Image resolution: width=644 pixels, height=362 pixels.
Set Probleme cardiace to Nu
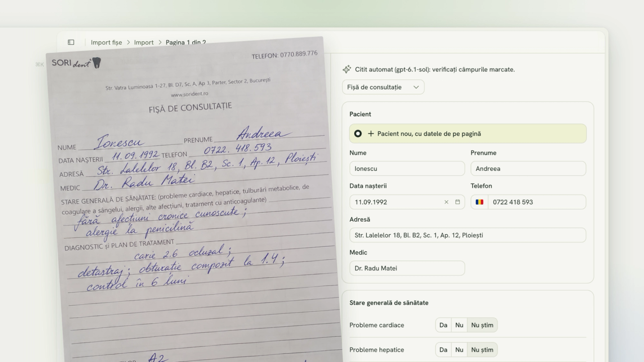tap(459, 325)
